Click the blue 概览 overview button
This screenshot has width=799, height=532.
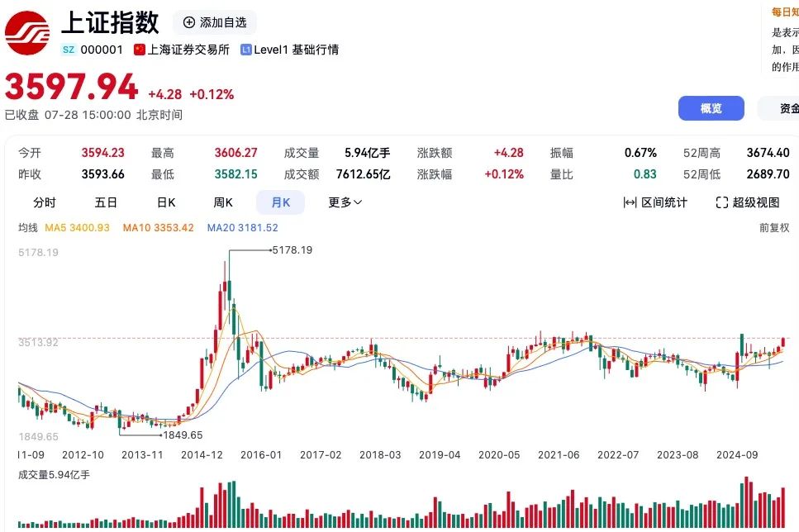711,108
